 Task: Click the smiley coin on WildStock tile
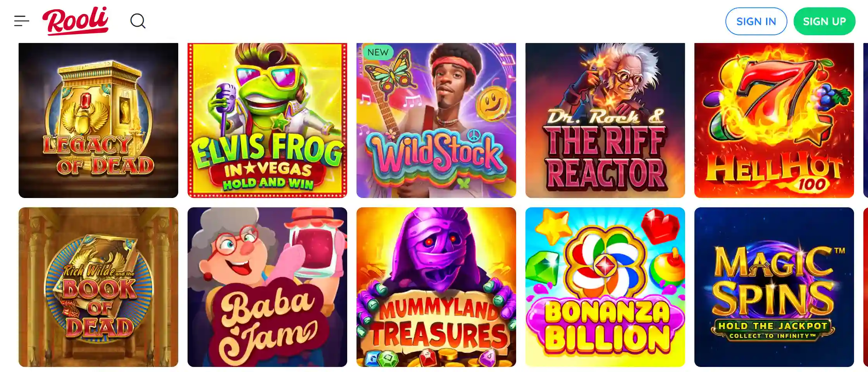[493, 104]
